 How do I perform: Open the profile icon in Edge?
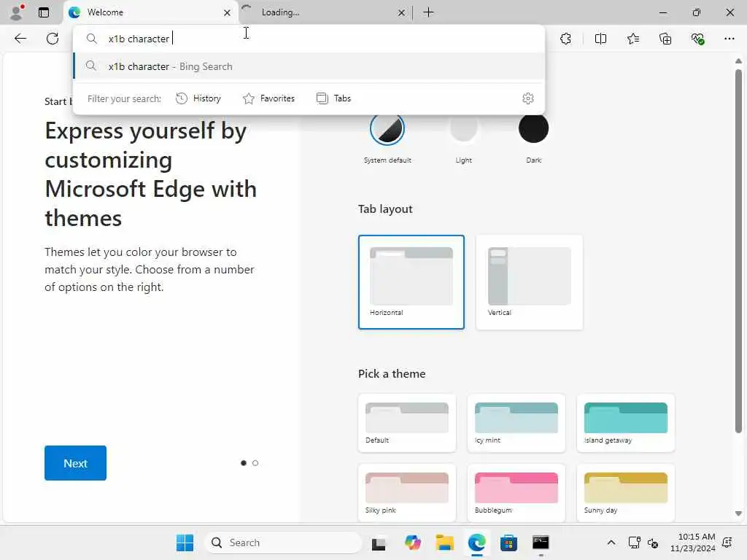[x=17, y=12]
